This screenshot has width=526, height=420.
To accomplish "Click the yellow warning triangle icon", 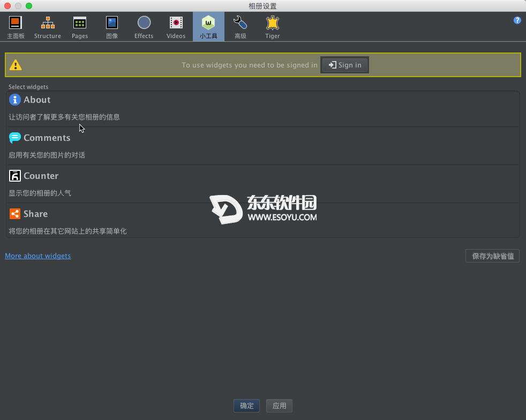I will tap(16, 65).
